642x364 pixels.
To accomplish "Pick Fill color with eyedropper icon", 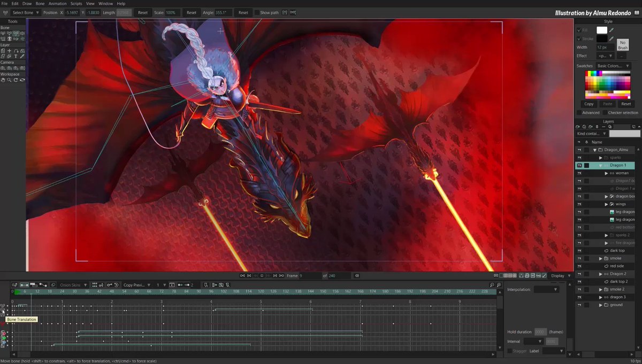I will [x=612, y=30].
